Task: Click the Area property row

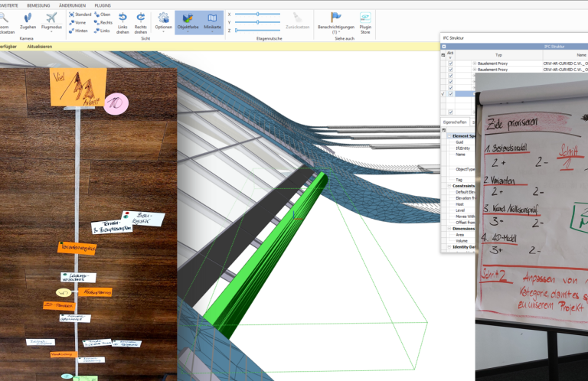Action: pos(461,235)
